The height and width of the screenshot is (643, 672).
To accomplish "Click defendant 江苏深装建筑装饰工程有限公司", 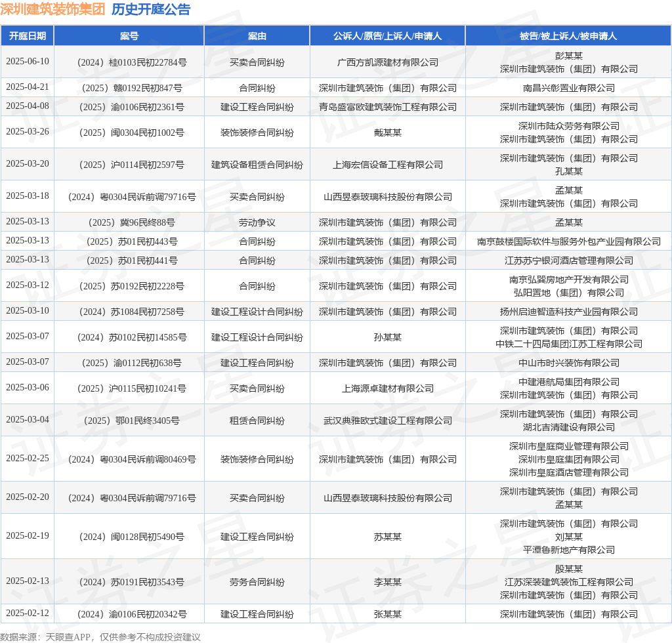I will click(569, 582).
